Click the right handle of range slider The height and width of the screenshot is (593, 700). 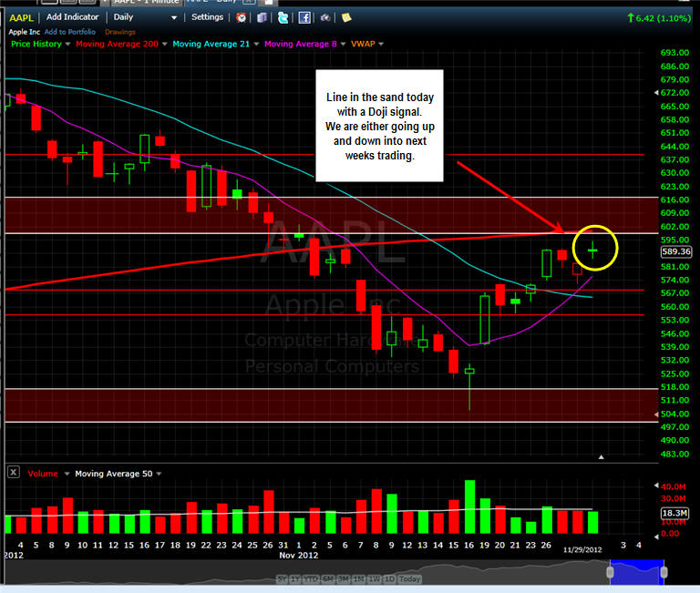(x=664, y=572)
